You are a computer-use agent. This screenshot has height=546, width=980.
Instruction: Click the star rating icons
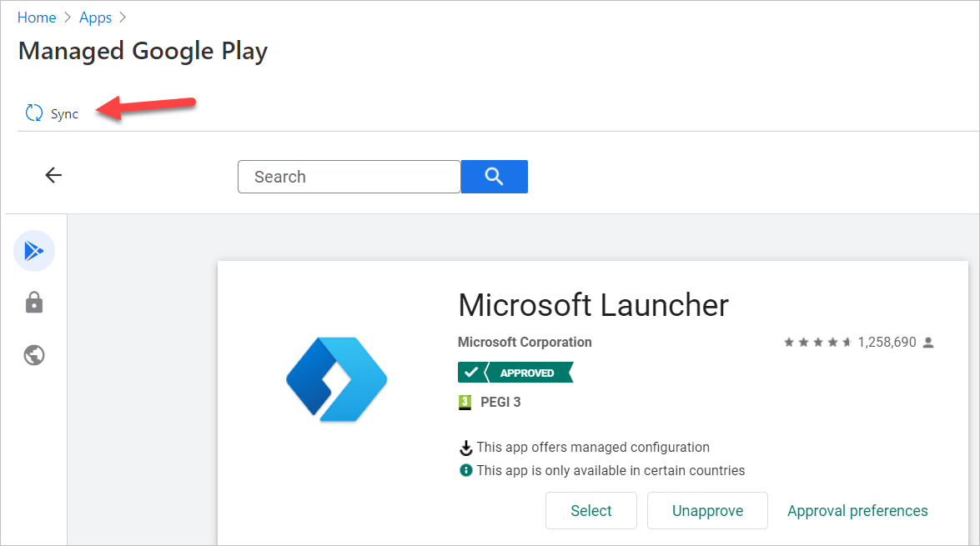pos(817,343)
